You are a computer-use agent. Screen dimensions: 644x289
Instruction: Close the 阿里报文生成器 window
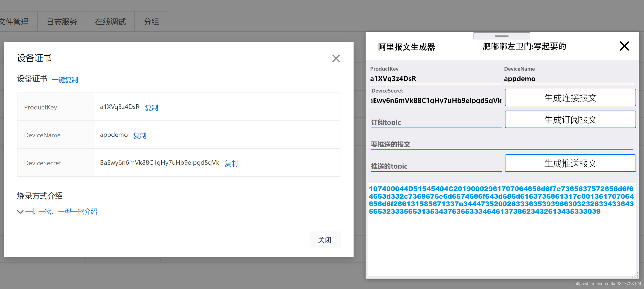coord(624,46)
